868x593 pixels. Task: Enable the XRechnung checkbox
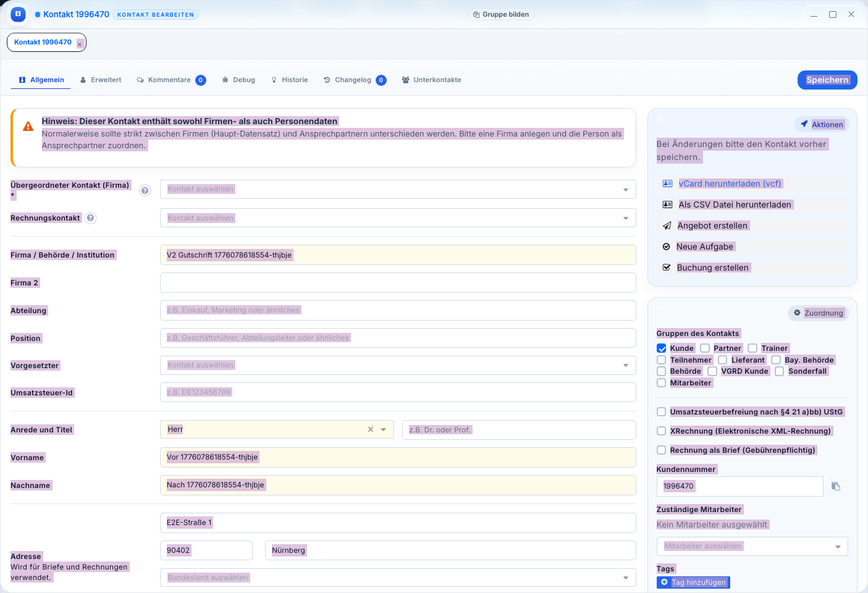pyautogui.click(x=662, y=431)
